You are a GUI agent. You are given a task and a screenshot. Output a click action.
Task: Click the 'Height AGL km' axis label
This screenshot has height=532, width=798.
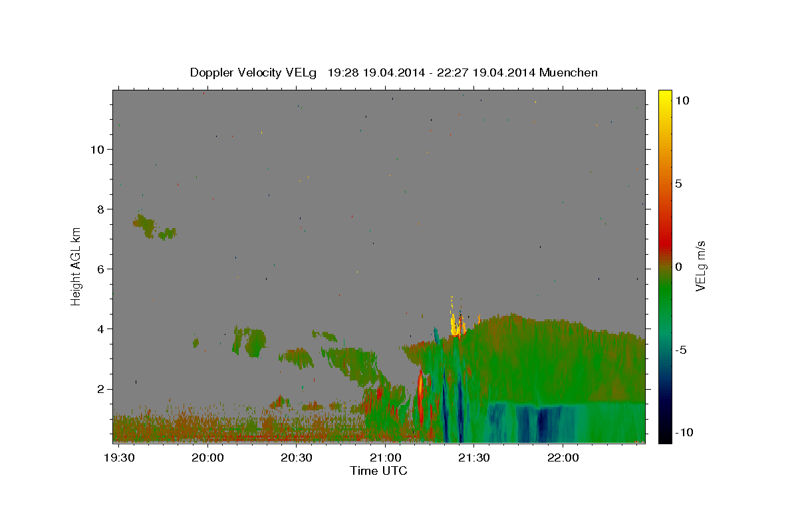click(x=76, y=266)
